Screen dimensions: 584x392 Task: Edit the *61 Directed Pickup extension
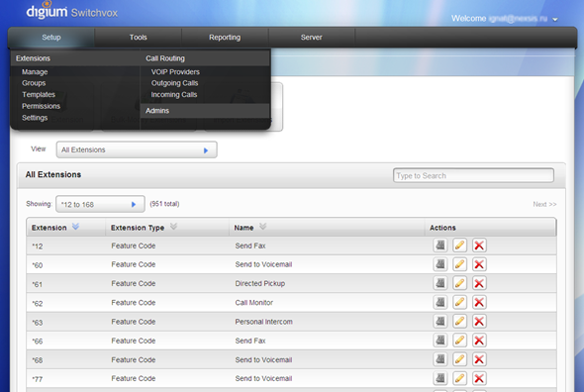pos(459,283)
